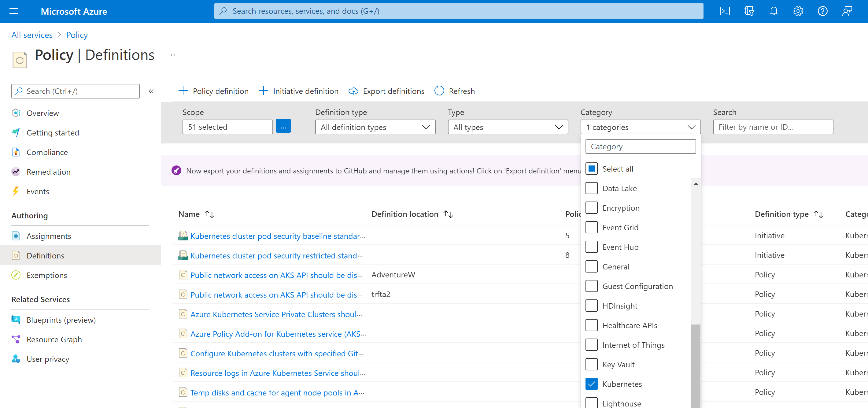
Task: Open Kubernetes cluster pod security baseline link
Action: [277, 236]
